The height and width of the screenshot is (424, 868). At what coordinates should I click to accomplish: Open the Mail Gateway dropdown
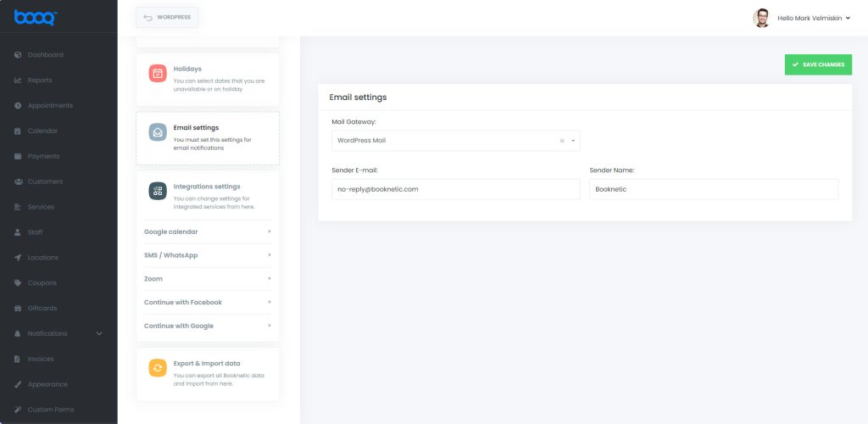(455, 141)
